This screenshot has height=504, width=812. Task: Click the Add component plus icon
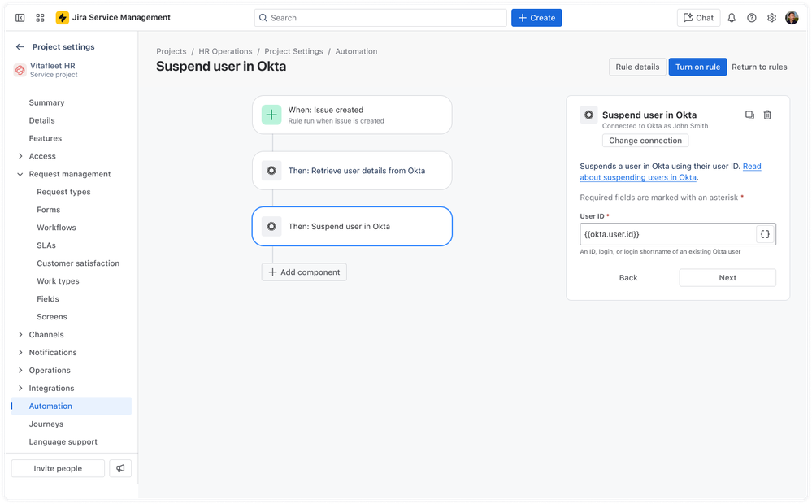click(271, 272)
